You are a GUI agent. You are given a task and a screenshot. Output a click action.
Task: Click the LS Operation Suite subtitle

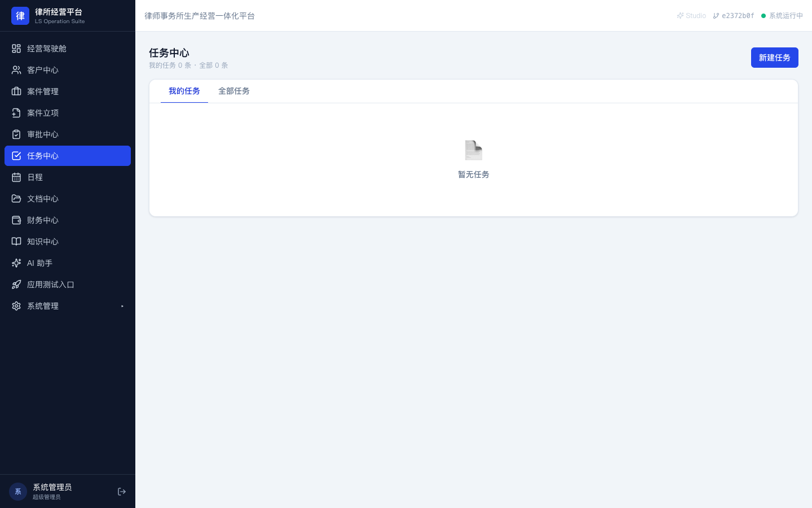point(60,21)
